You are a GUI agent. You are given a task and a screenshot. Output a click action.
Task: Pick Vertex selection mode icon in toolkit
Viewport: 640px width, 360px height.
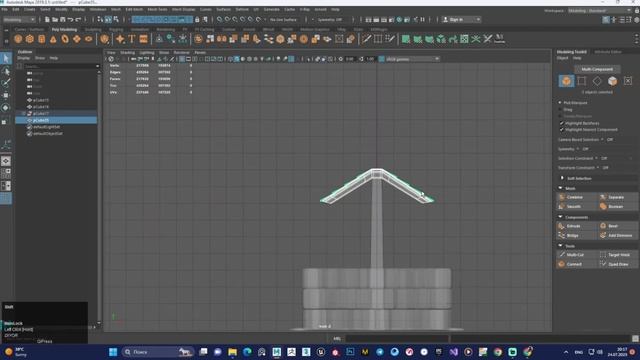pos(582,81)
